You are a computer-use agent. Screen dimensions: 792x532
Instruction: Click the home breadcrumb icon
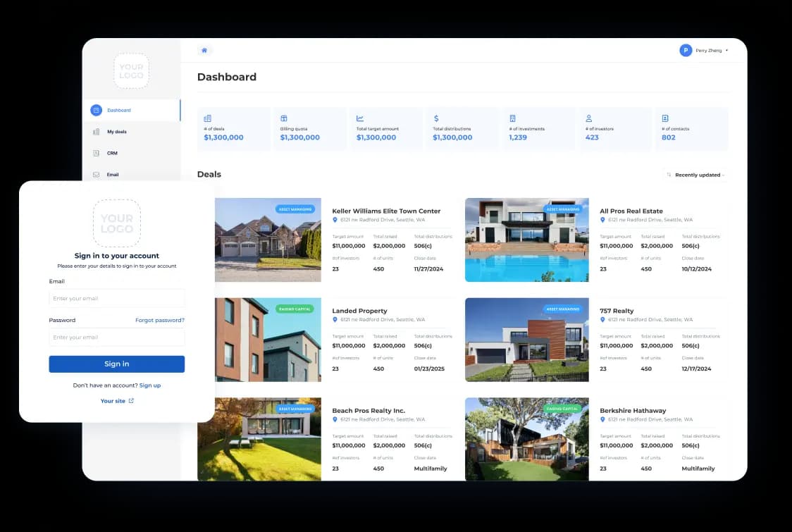click(x=204, y=51)
